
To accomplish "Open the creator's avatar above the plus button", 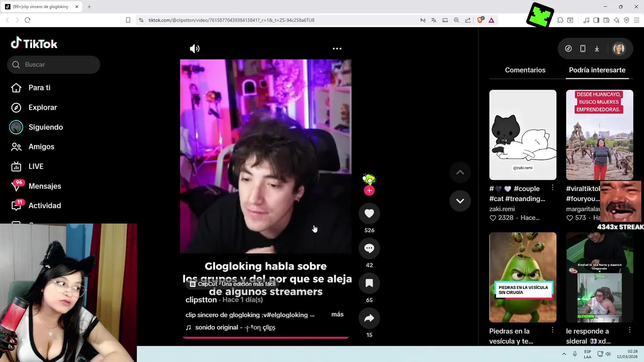I will click(x=369, y=178).
